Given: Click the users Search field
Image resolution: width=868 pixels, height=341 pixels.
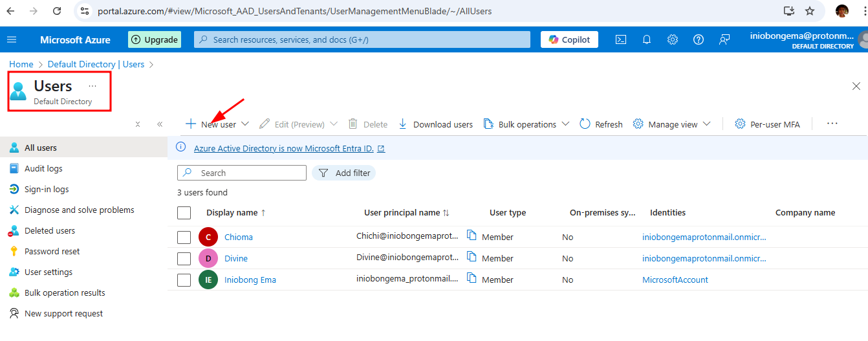Looking at the screenshot, I should tap(242, 173).
